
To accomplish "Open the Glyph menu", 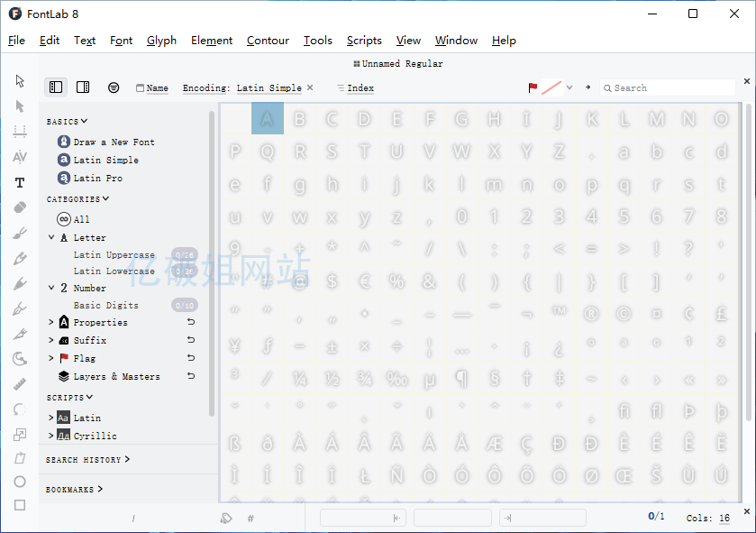I will 161,41.
